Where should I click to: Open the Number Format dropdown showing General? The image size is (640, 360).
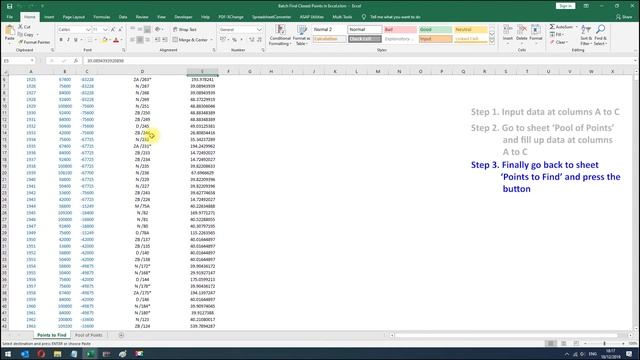(x=259, y=30)
